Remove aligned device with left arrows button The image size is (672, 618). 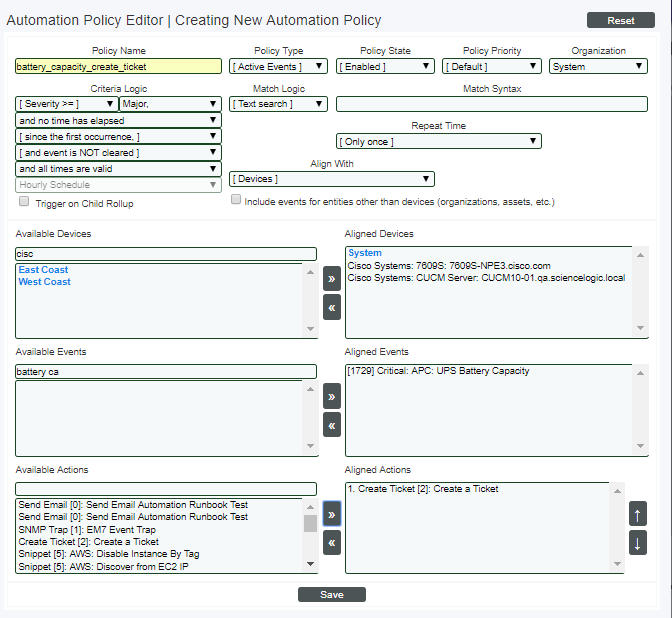(332, 307)
